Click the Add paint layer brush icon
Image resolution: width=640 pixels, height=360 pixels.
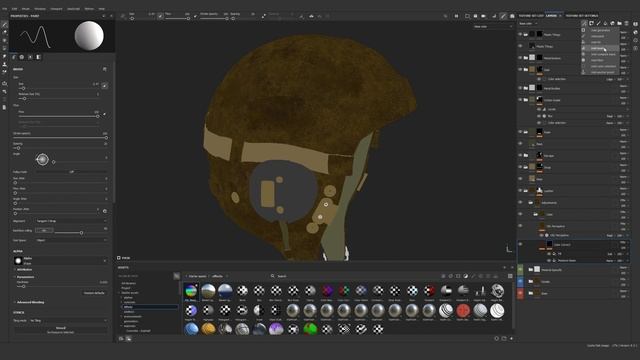coord(598,24)
